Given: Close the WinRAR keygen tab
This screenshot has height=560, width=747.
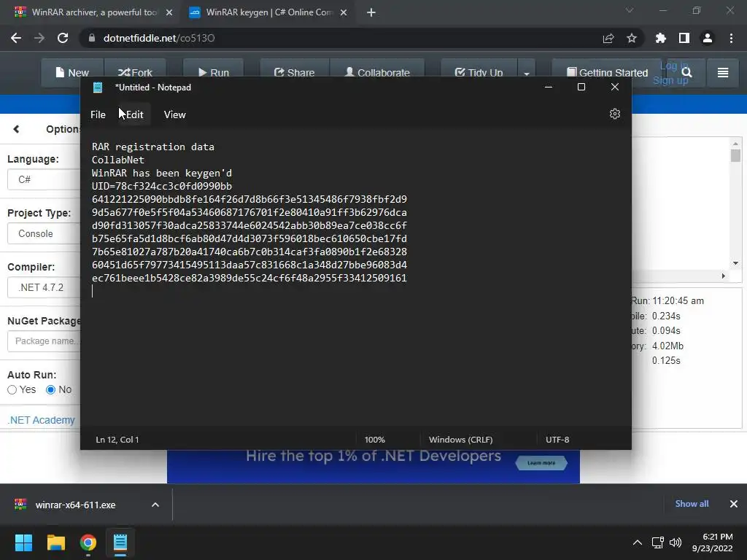Looking at the screenshot, I should click(344, 12).
